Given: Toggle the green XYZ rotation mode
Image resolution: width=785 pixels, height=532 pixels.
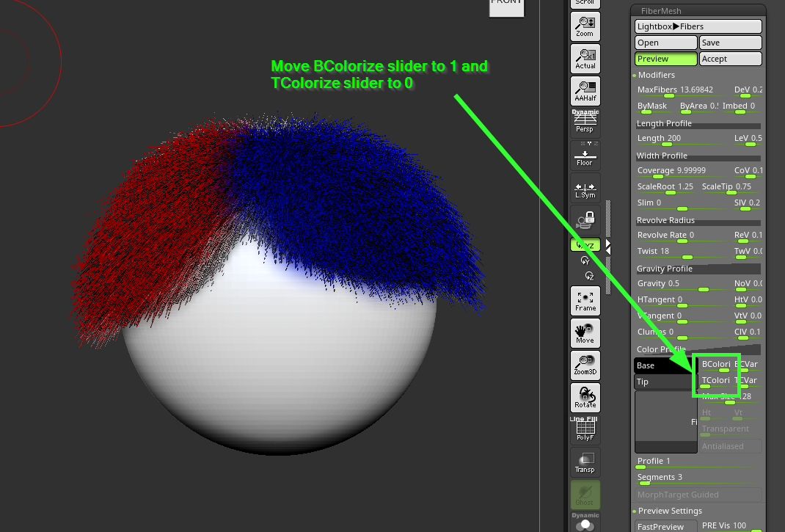Looking at the screenshot, I should (x=585, y=245).
